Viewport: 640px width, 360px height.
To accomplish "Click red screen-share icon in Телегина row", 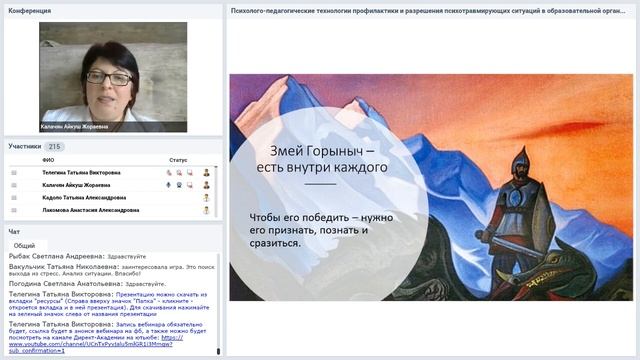I will (x=190, y=173).
